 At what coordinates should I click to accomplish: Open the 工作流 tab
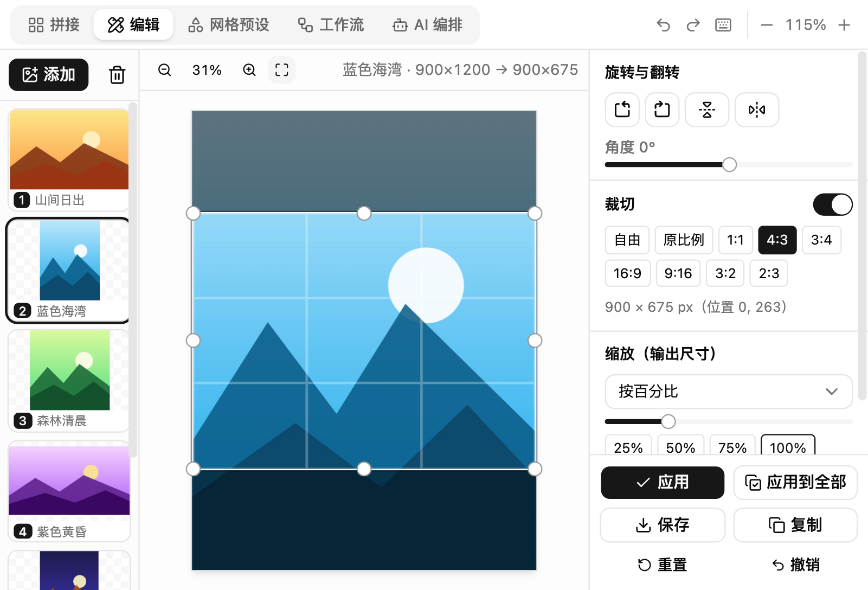coord(331,25)
